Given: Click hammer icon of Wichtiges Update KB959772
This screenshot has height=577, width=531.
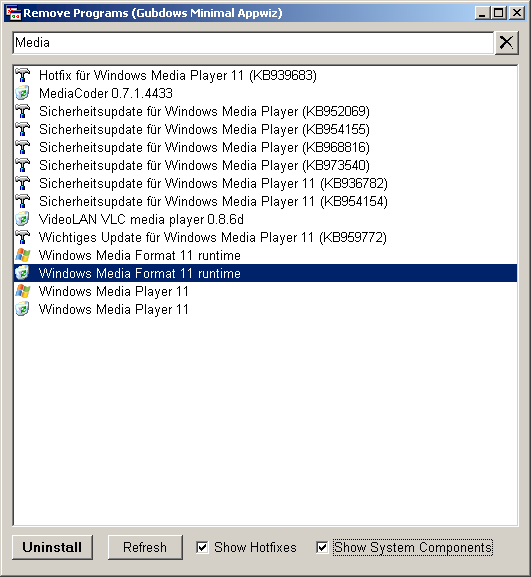Looking at the screenshot, I should (x=23, y=237).
